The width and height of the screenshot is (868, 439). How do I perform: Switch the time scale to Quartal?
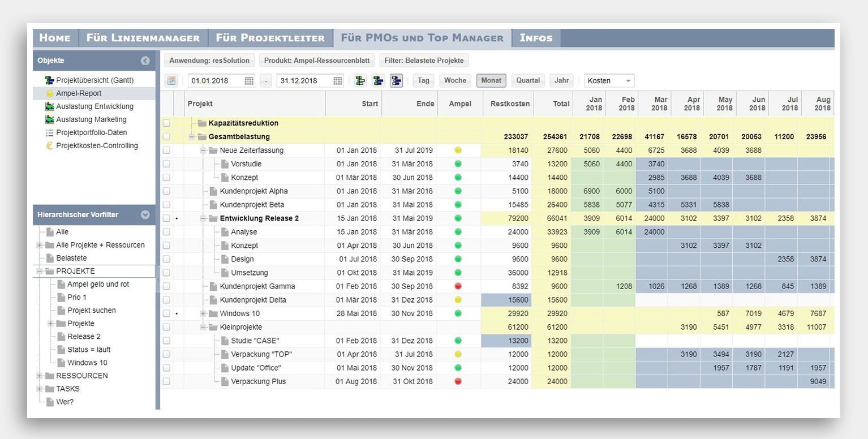click(528, 81)
